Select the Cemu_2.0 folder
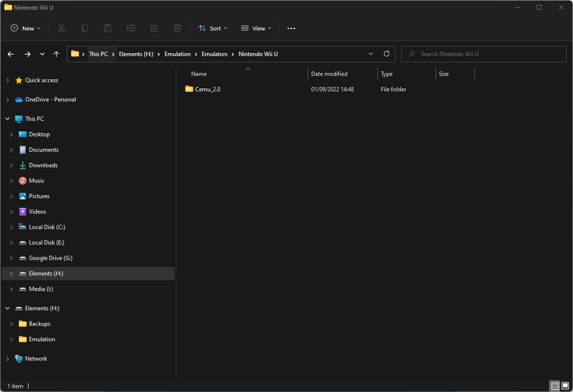 click(207, 89)
